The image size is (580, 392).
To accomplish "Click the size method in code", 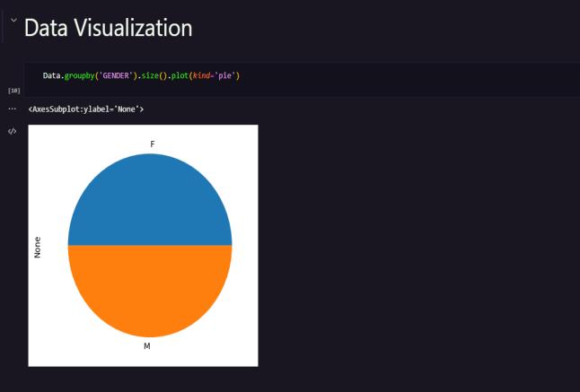I will [x=150, y=75].
